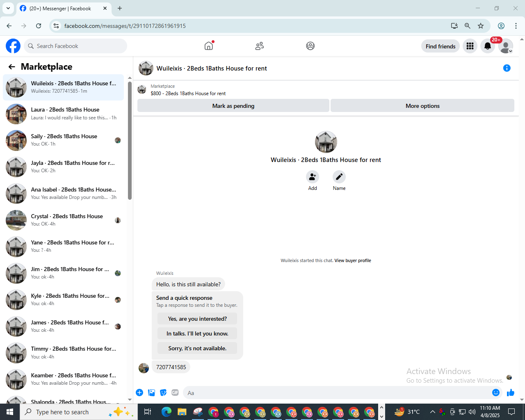Open Chrome three-dot menu

coord(516,26)
